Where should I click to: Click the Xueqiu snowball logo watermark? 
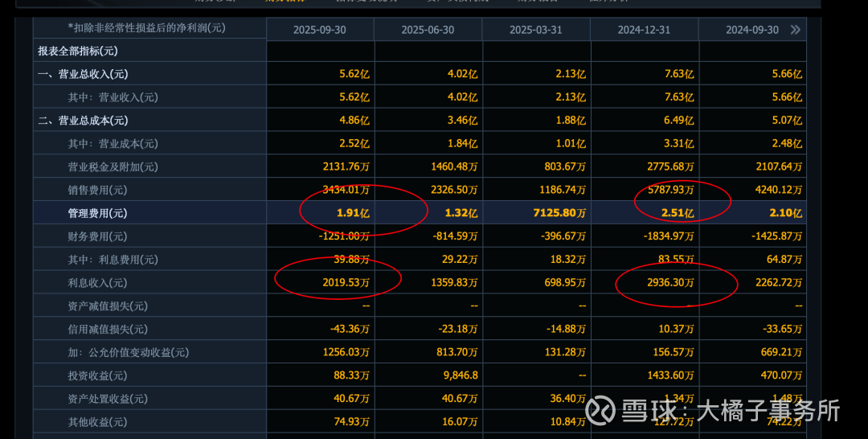click(x=600, y=410)
